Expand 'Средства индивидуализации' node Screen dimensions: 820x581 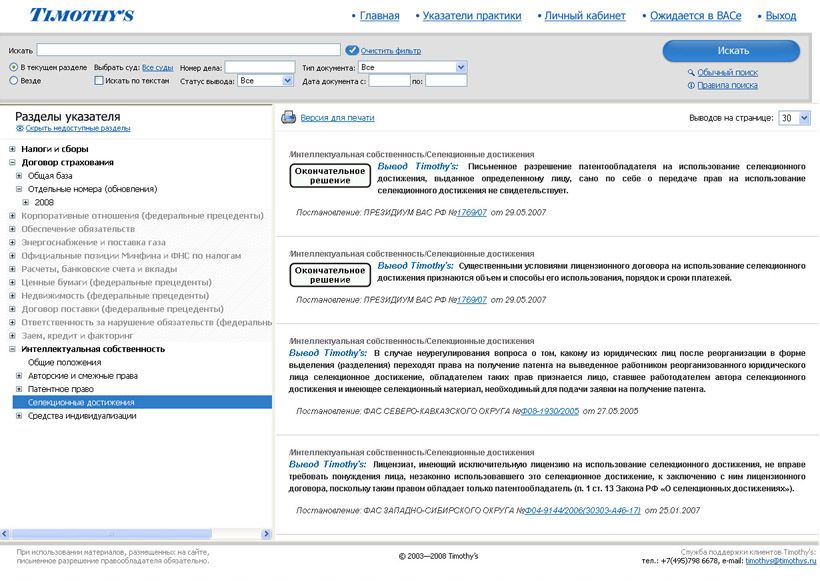19,416
